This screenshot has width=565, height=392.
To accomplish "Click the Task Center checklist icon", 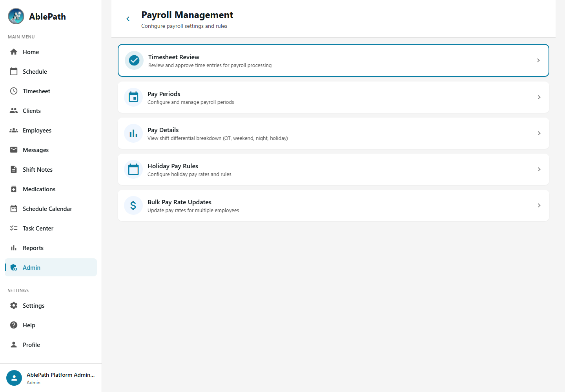I will [14, 228].
